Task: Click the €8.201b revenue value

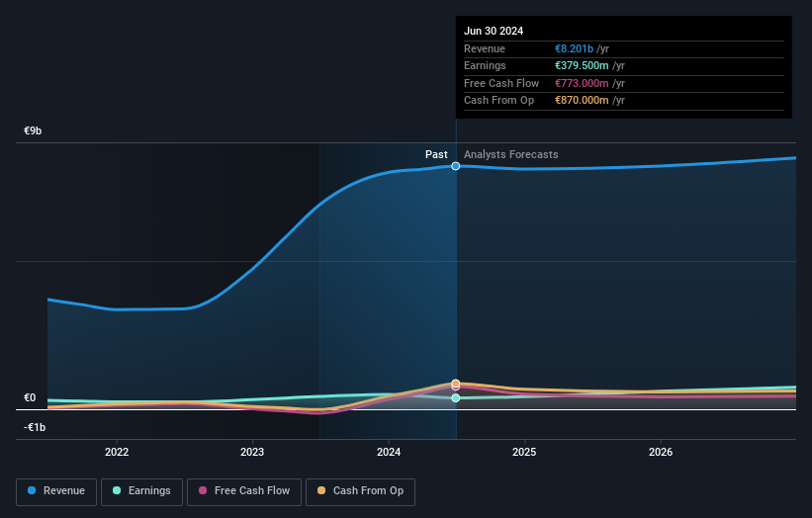Action: (x=574, y=48)
